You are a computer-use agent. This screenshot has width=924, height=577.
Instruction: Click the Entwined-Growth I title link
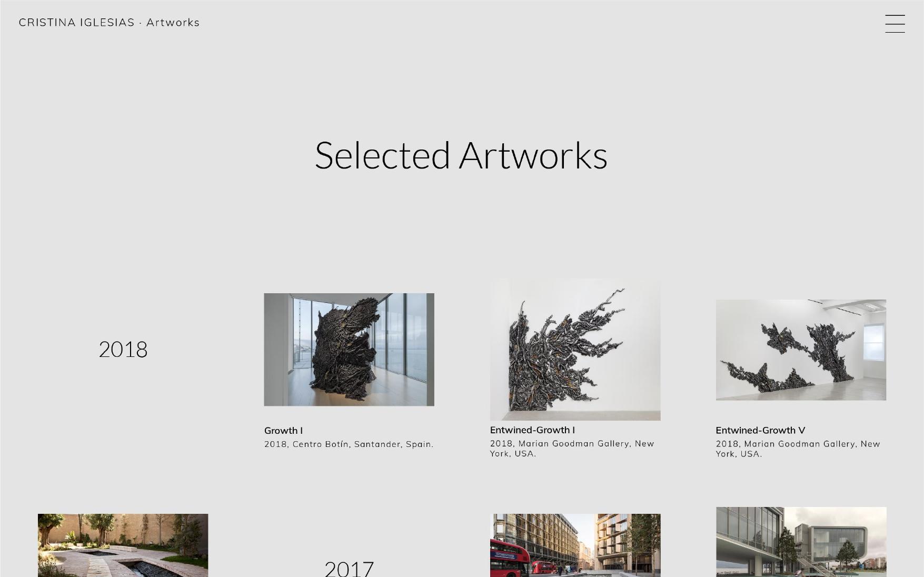click(x=532, y=430)
